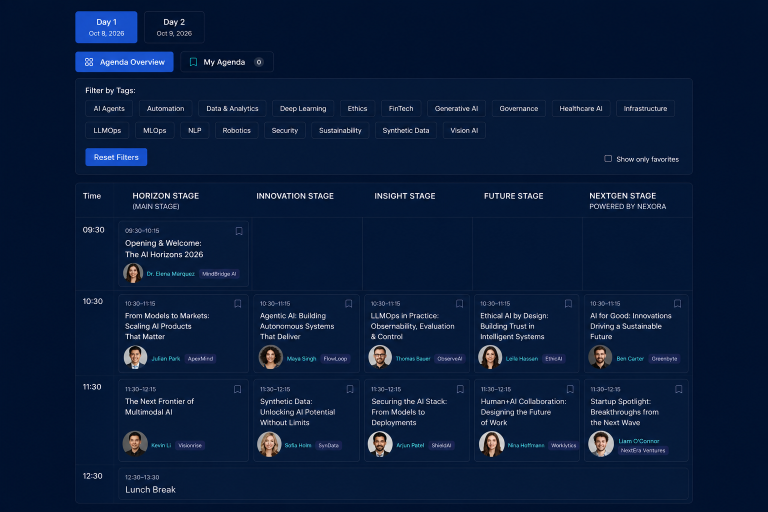Bookmark the Synthetic Data session
The width and height of the screenshot is (768, 512).
(x=350, y=390)
